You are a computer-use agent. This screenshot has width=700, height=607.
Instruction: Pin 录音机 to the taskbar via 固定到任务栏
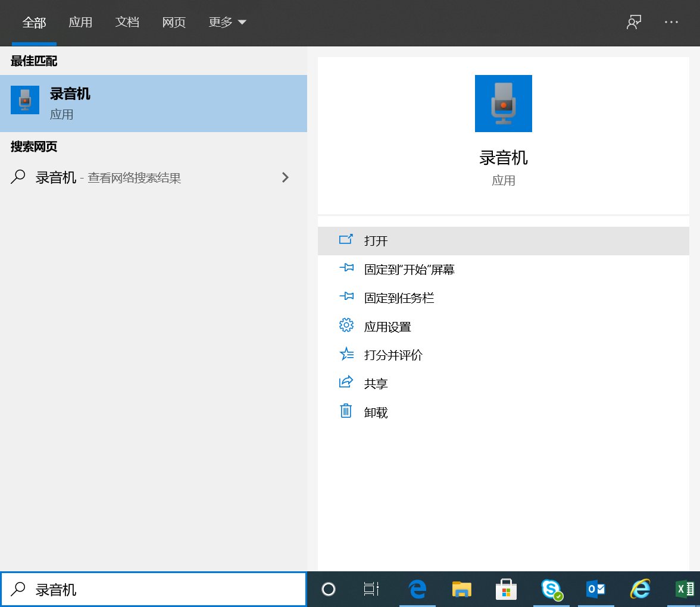click(399, 298)
